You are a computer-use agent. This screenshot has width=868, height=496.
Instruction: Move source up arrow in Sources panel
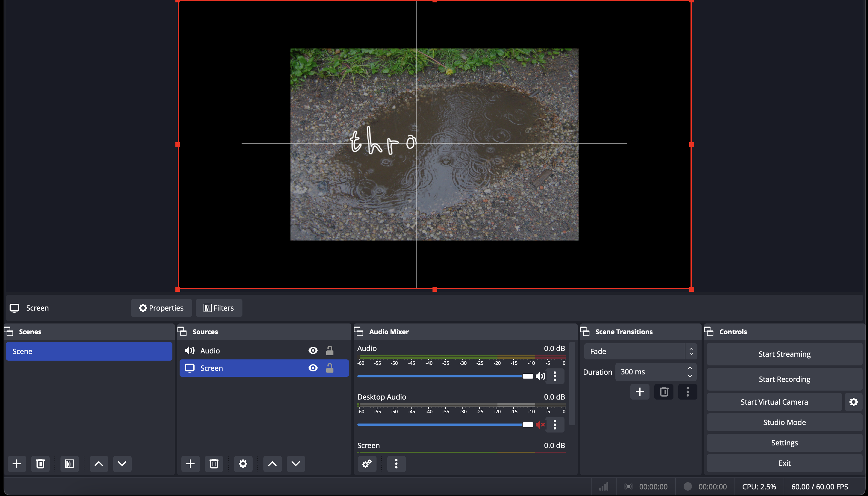pos(272,464)
